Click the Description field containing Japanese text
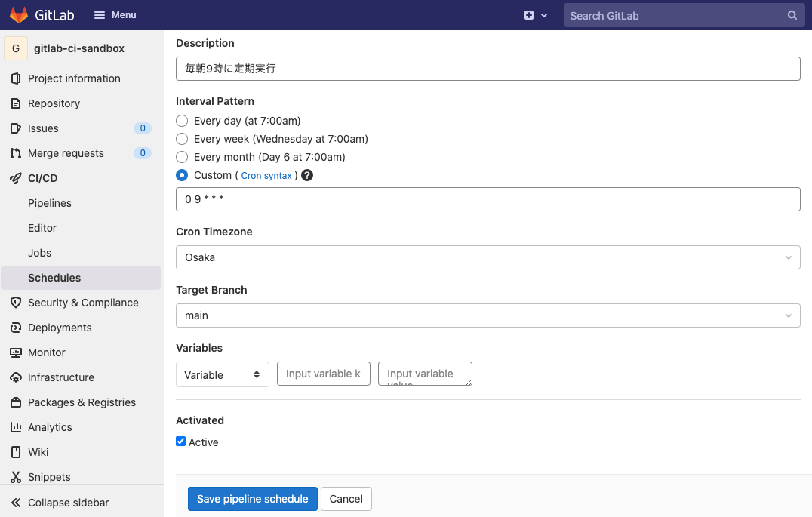Image resolution: width=812 pixels, height=517 pixels. click(x=488, y=69)
